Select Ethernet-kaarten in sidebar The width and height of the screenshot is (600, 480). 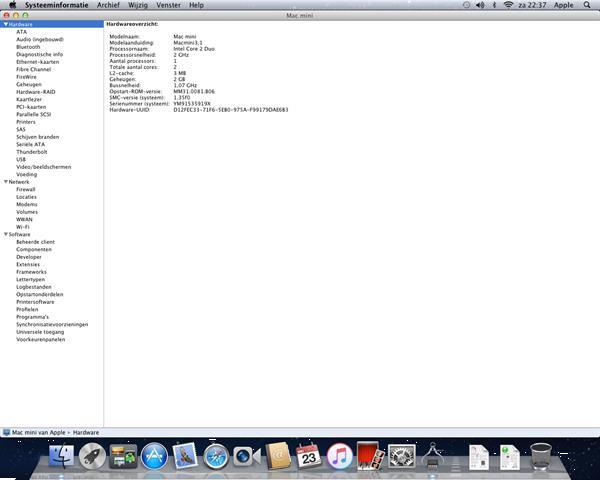tap(38, 62)
